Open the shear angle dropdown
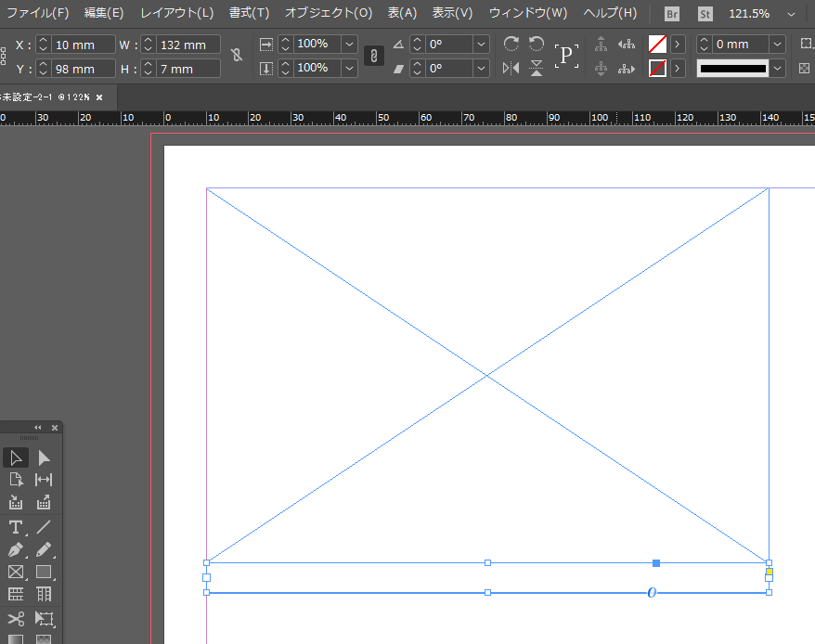Image resolution: width=815 pixels, height=644 pixels. (x=482, y=68)
